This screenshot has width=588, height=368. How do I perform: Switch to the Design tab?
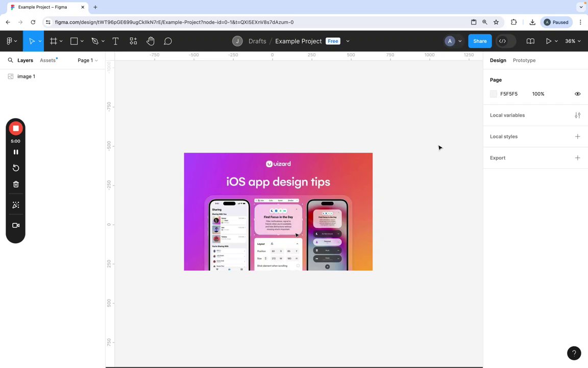(x=498, y=60)
